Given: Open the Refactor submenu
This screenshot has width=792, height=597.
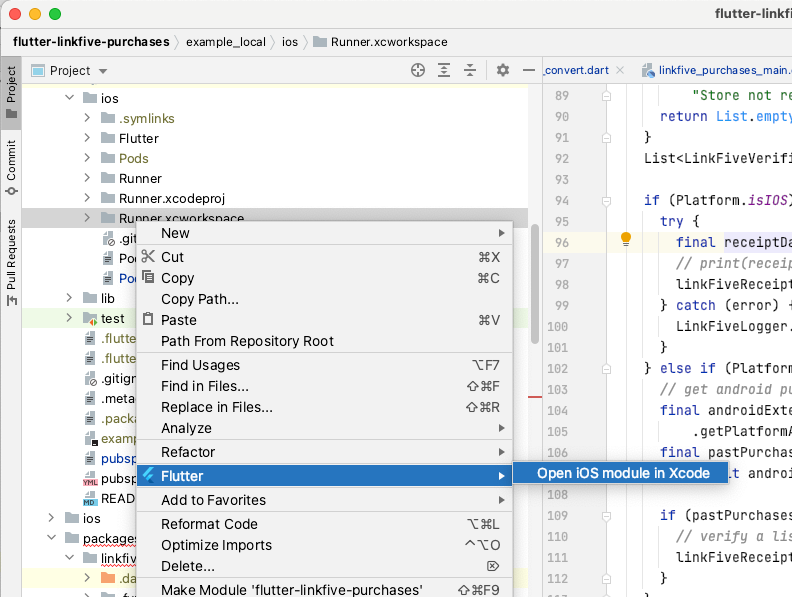Looking at the screenshot, I should click(324, 452).
